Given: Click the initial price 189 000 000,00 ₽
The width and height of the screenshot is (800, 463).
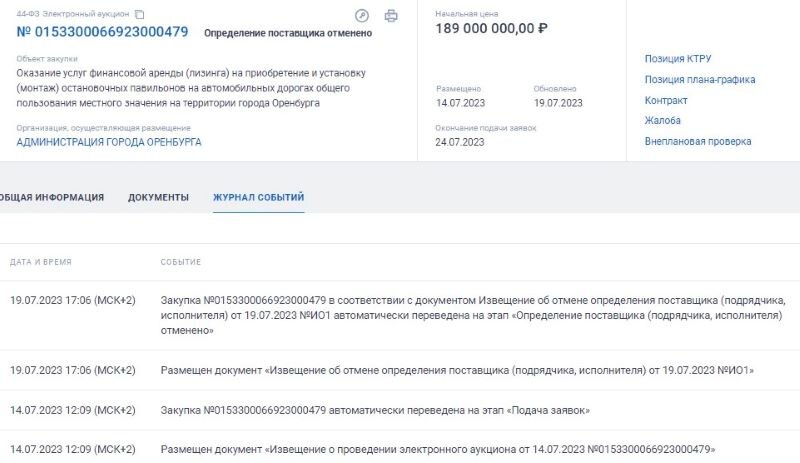Looking at the screenshot, I should (x=491, y=29).
